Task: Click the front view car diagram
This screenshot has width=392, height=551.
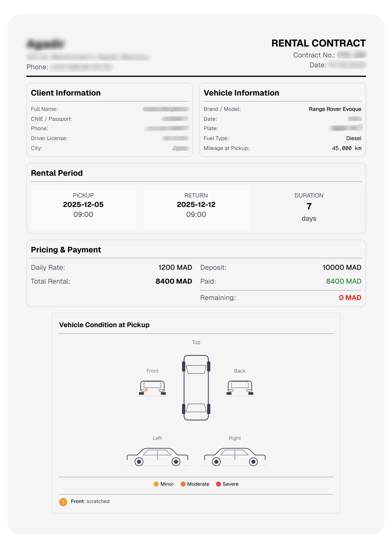Action: coord(152,388)
